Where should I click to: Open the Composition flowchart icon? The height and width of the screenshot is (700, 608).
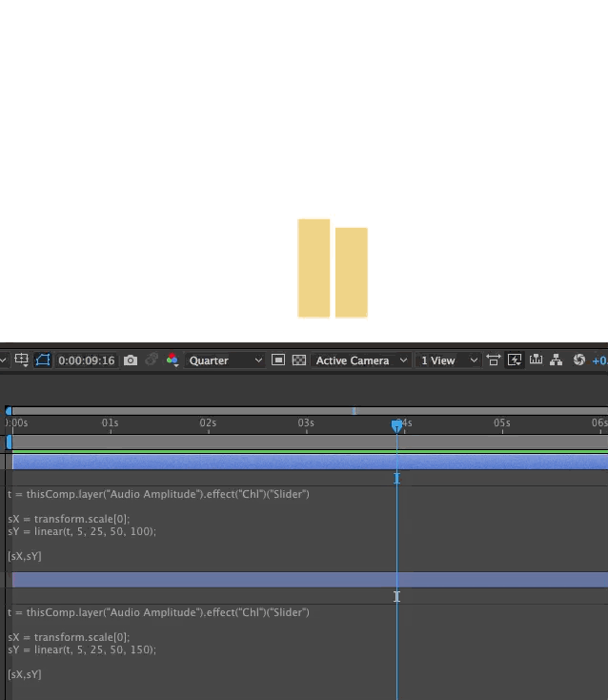click(556, 360)
